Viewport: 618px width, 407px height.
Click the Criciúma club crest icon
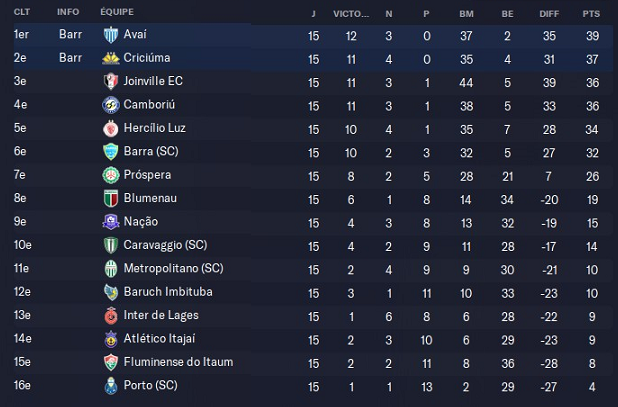(x=111, y=58)
